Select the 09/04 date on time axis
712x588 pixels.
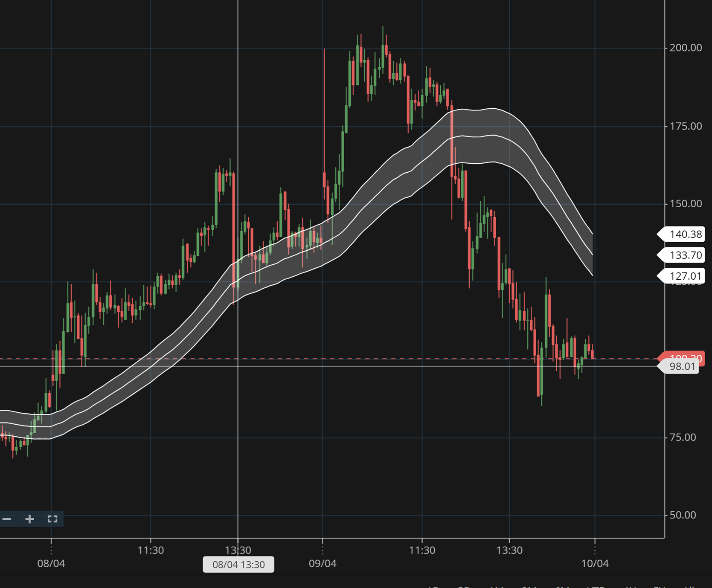(323, 563)
